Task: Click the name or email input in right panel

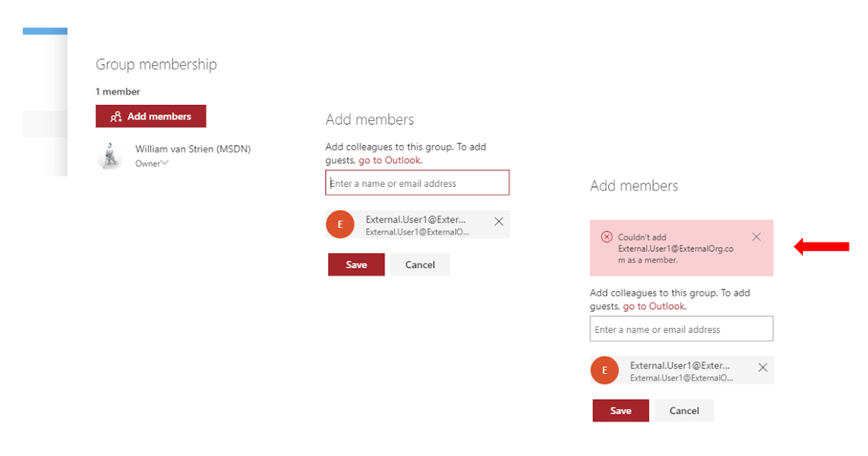Action: point(681,329)
